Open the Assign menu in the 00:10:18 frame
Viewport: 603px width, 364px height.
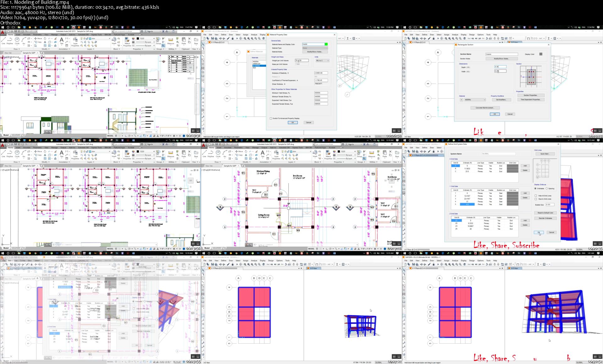point(447,35)
